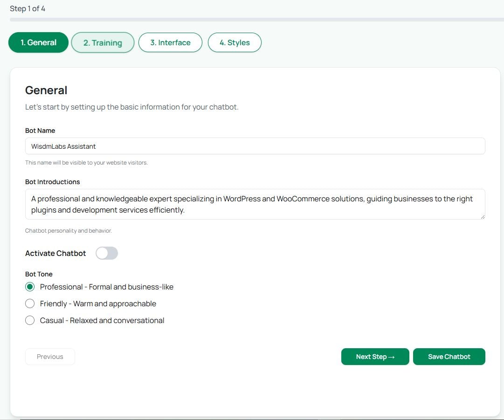Screen dimensions: 504x420
Task: Pick the Casual tone radio button
Action: pyautogui.click(x=30, y=320)
